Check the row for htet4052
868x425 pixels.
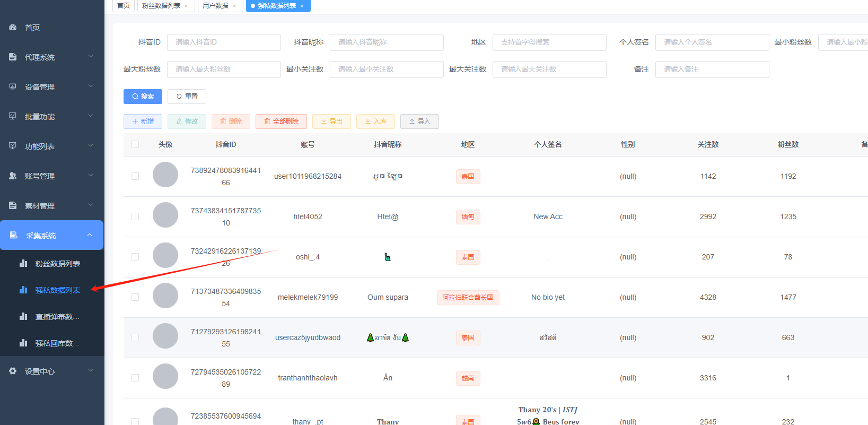click(135, 216)
